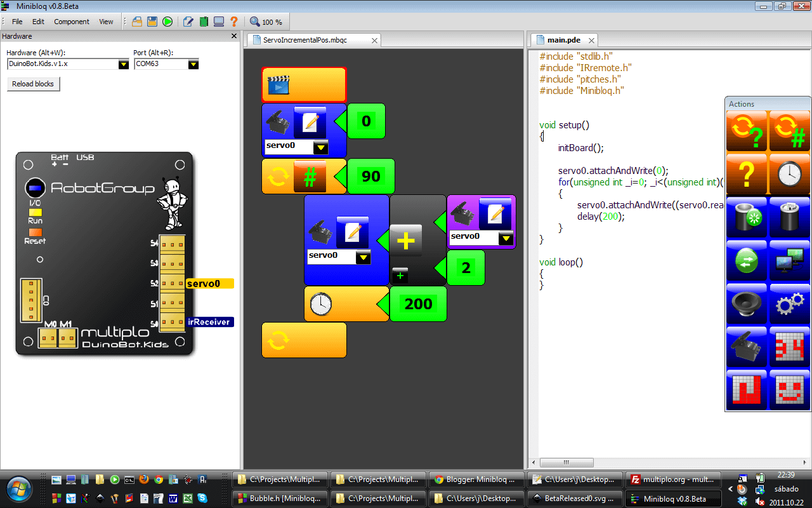812x508 pixels.
Task: Open the File menu
Action: 17,22
